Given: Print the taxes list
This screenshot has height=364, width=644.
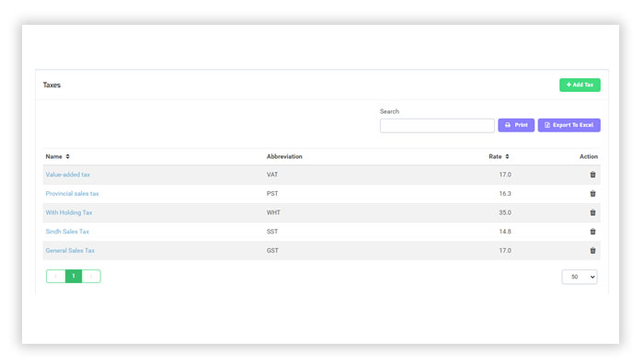Looking at the screenshot, I should click(x=516, y=125).
